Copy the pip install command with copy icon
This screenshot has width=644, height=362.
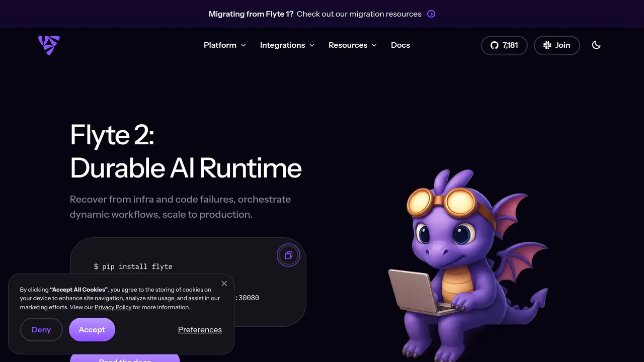tap(288, 255)
